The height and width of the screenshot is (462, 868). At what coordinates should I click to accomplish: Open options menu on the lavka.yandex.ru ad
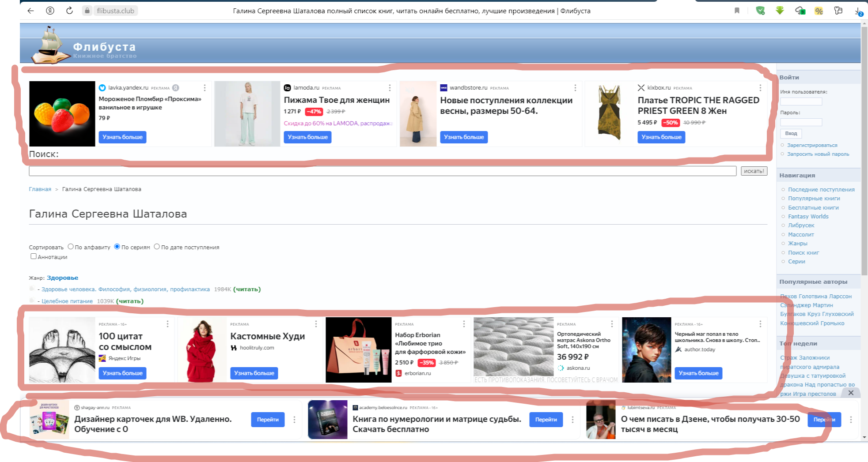(205, 88)
